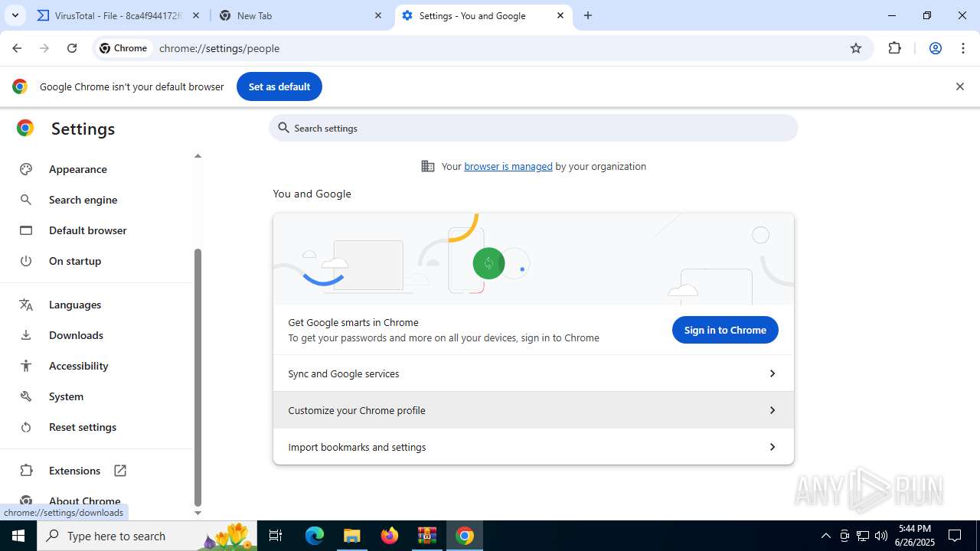Click the Downloads arrow icon
This screenshot has width=980, height=551.
pos(26,335)
